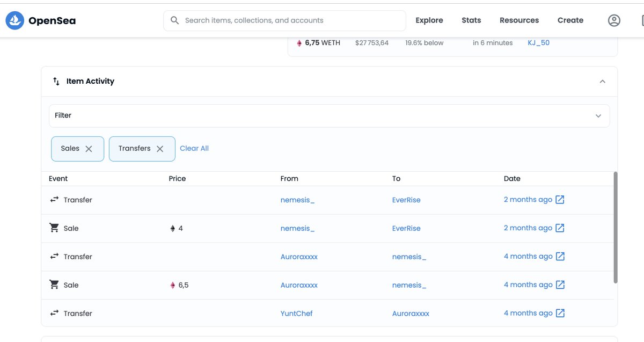Open nemesis_ in the From column of Transfer row
Image resolution: width=644 pixels, height=342 pixels.
pos(297,200)
